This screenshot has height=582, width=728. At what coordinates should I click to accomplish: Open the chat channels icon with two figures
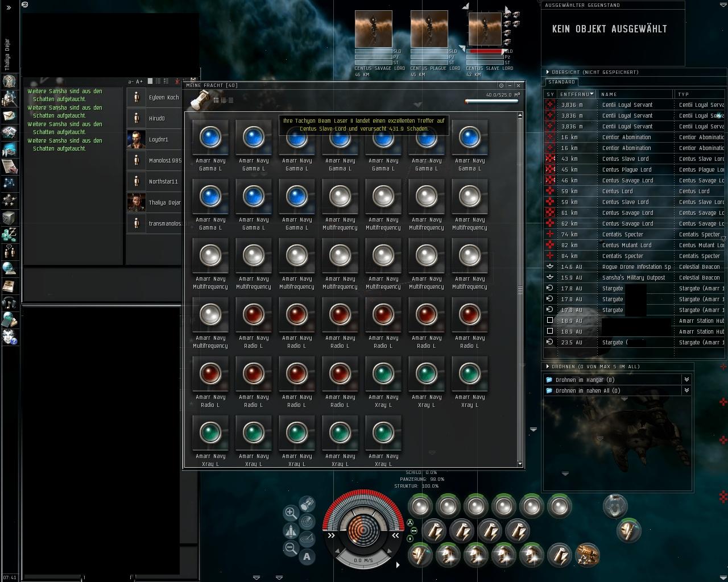(x=10, y=251)
